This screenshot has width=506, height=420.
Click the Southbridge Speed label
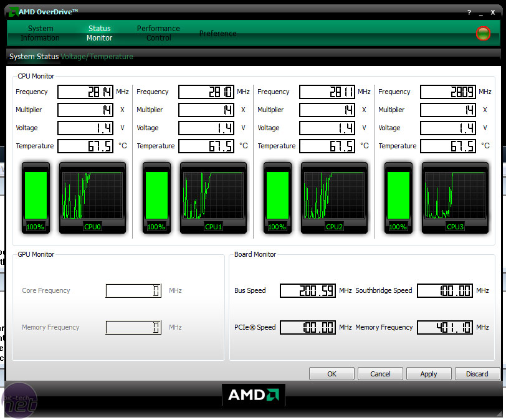point(384,290)
